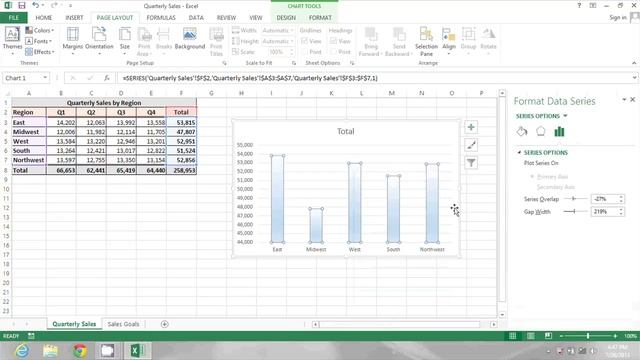Viewport: 640px width, 360px height.
Task: Open the page Size options
Action: point(125,40)
